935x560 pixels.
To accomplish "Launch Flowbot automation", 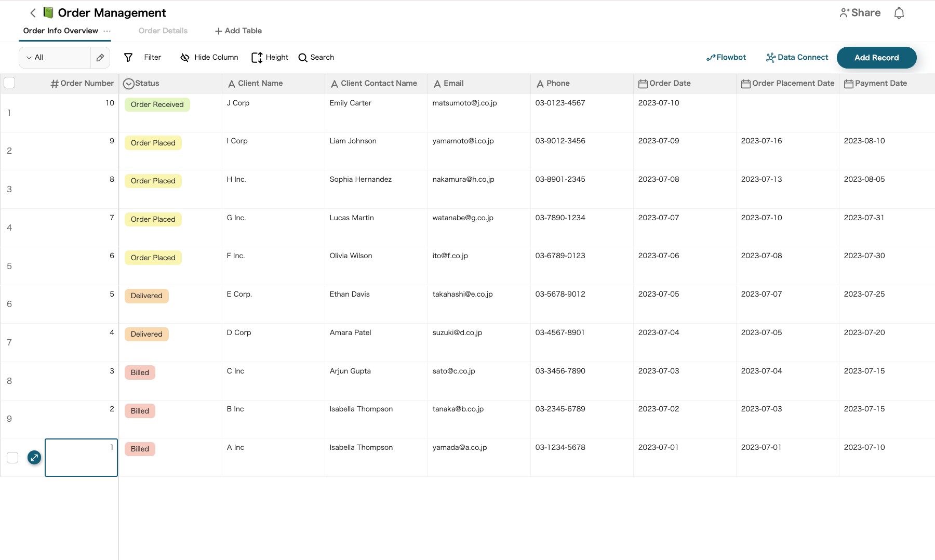I will point(726,57).
